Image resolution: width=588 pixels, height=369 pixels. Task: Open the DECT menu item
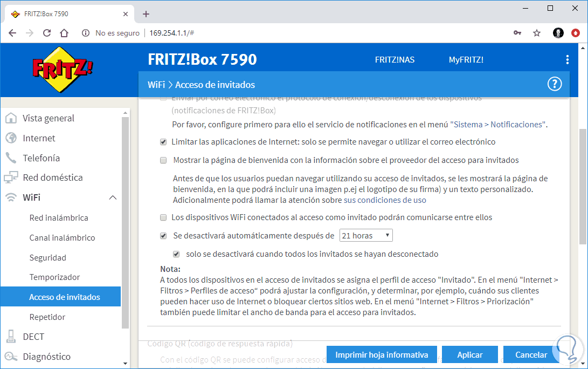click(x=33, y=337)
